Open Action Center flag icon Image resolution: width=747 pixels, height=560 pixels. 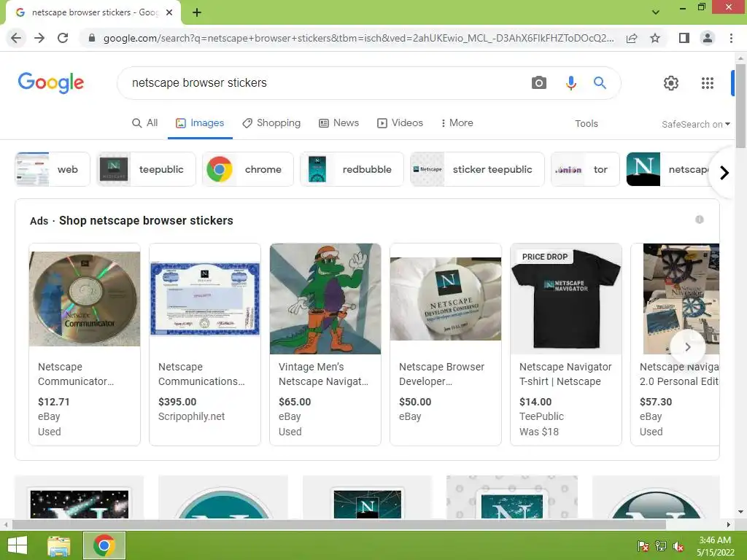[x=643, y=546]
